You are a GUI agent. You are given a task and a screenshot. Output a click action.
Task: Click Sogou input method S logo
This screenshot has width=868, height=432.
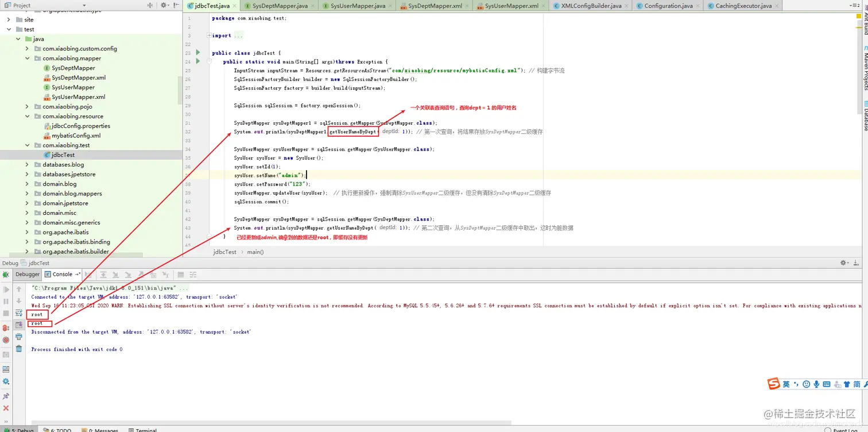(774, 384)
